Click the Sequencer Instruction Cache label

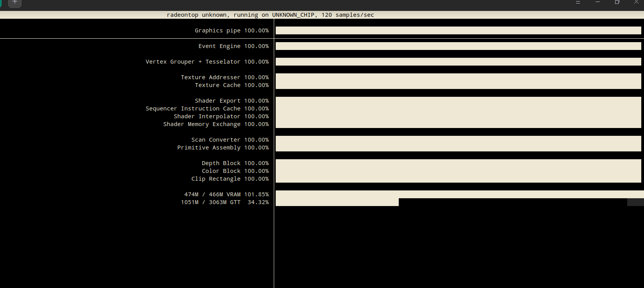(193, 108)
